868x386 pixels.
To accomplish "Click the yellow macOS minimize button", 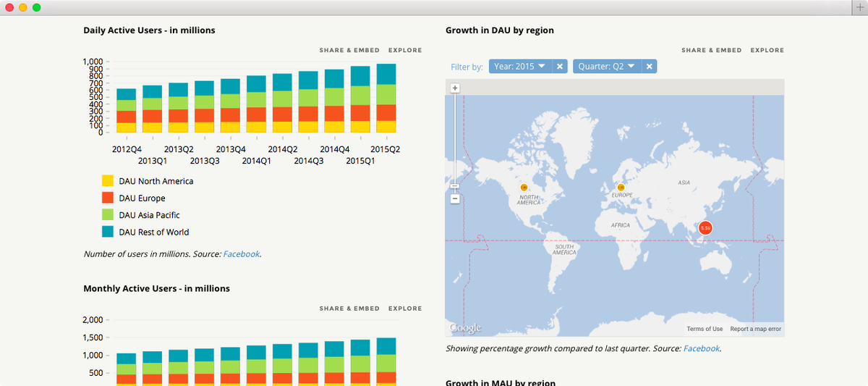I will click(x=23, y=7).
